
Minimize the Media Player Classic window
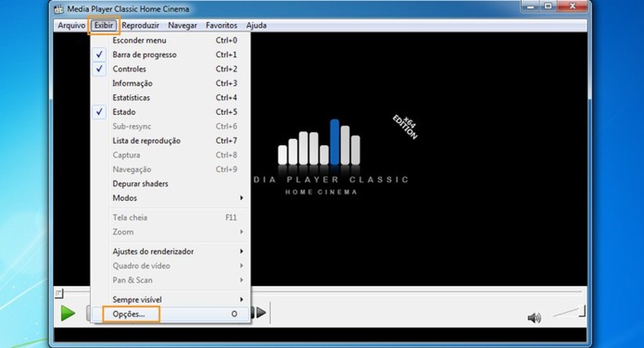click(x=530, y=6)
